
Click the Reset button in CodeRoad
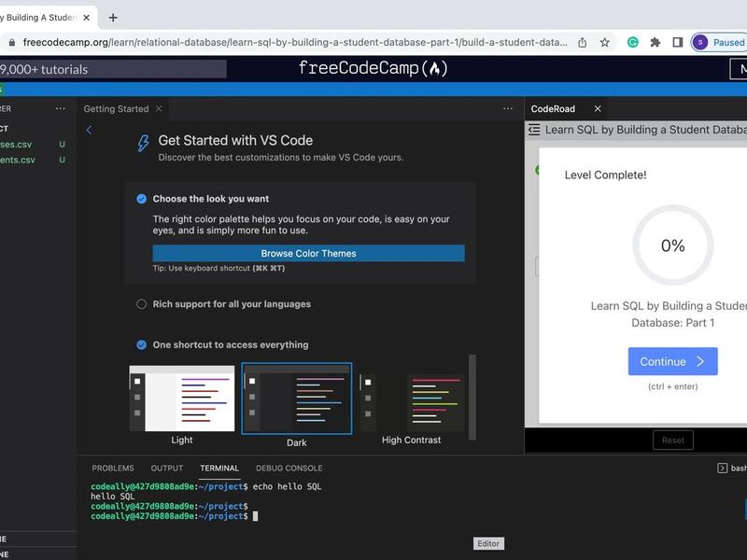coord(672,441)
